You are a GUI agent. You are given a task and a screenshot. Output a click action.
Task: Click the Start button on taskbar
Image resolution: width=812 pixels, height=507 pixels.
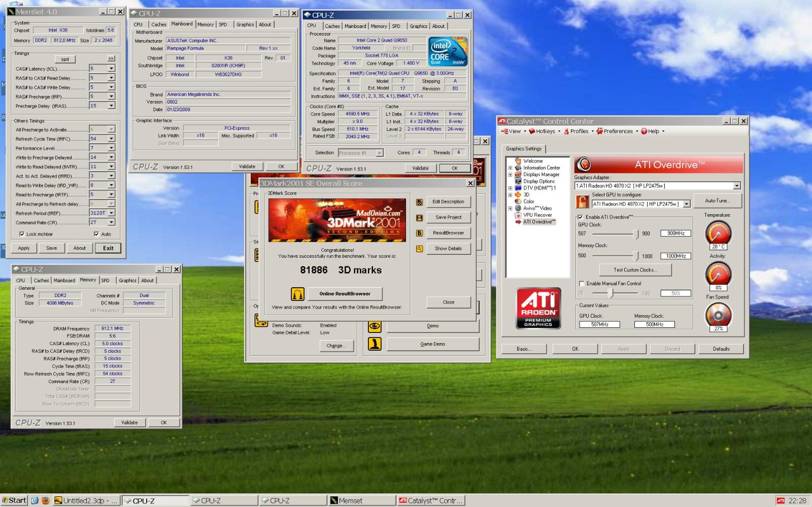14,500
